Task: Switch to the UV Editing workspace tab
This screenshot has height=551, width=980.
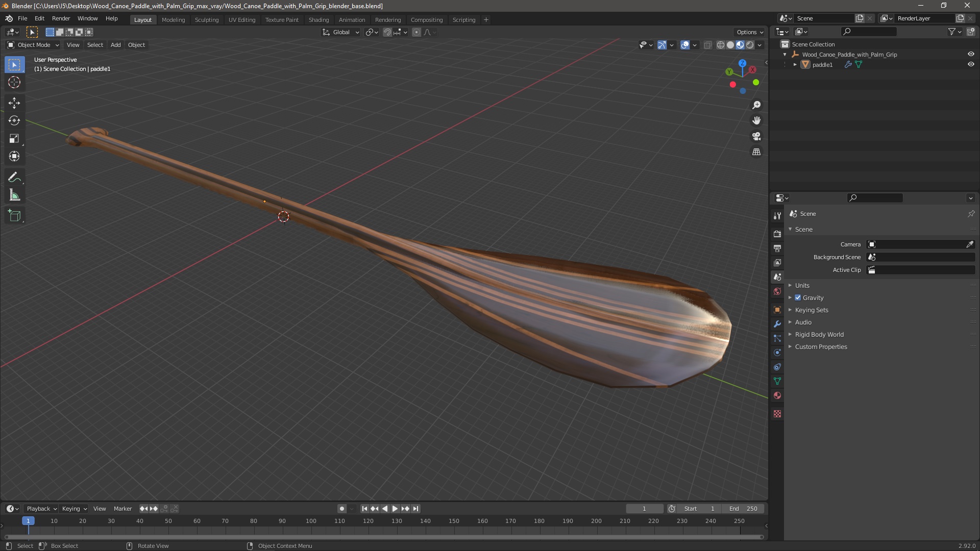Action: tap(242, 20)
